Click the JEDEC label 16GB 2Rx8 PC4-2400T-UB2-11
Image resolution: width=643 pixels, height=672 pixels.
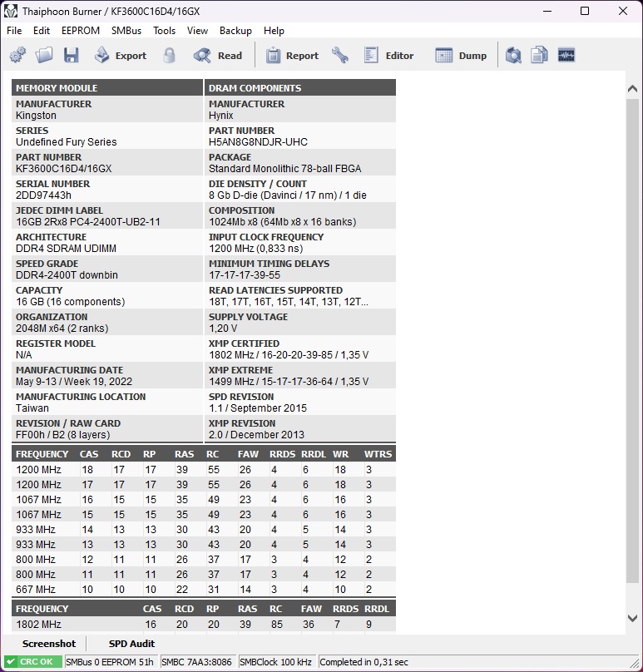pyautogui.click(x=88, y=221)
